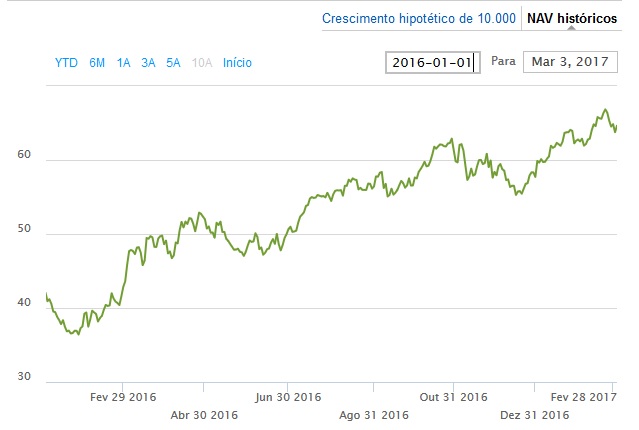Click the Fev 29 2016 axis label

click(122, 396)
